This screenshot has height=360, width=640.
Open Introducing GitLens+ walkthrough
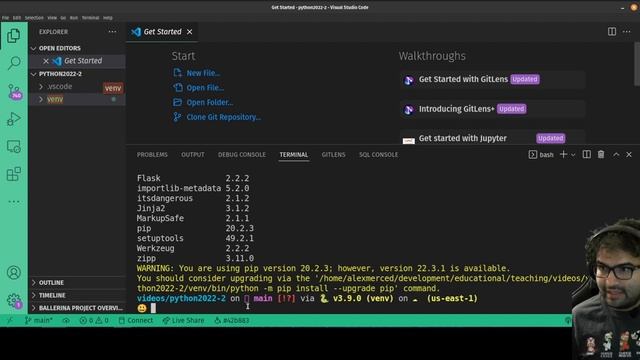(x=492, y=109)
